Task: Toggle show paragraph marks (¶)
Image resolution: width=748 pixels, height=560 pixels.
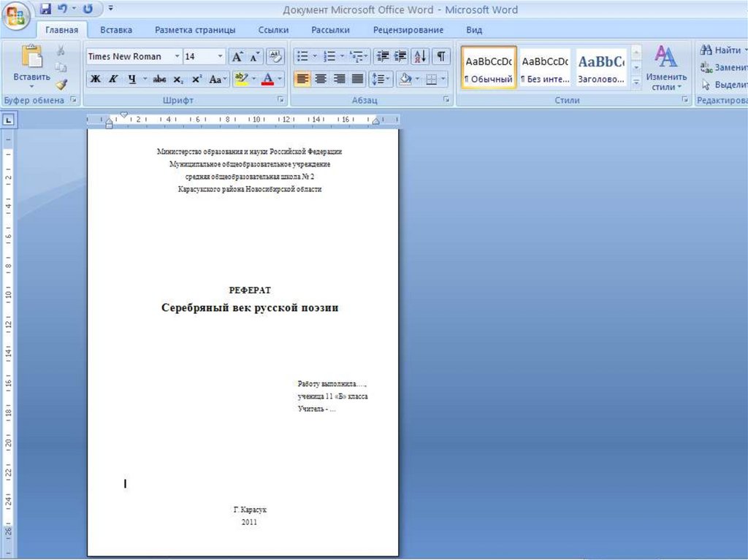Action: pos(441,56)
